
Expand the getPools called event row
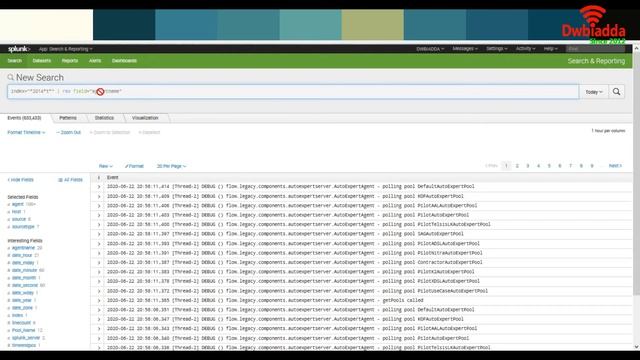(99, 300)
